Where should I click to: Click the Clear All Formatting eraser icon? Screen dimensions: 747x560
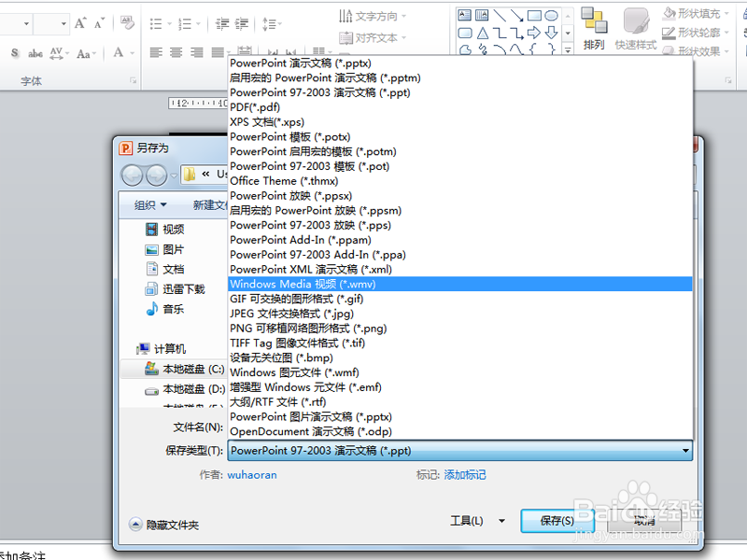127,22
